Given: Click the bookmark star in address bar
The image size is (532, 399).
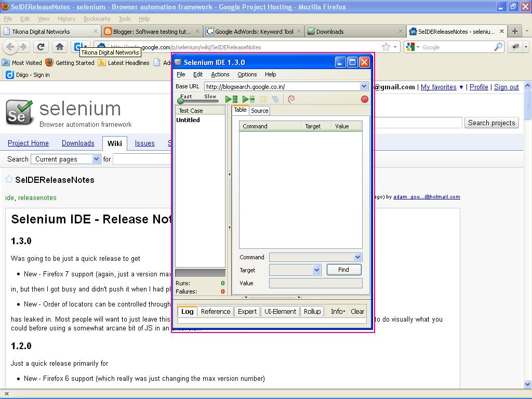Looking at the screenshot, I should [386, 47].
